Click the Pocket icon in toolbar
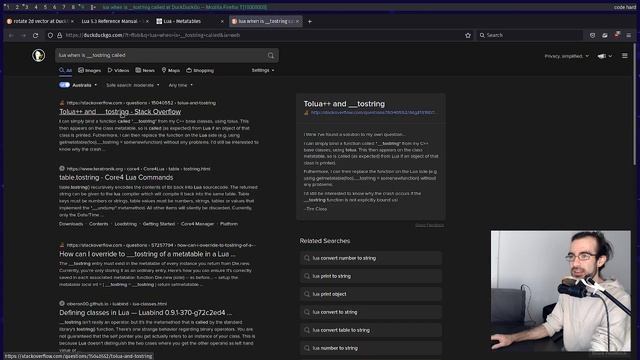The height and width of the screenshot is (360, 640). pos(593,36)
